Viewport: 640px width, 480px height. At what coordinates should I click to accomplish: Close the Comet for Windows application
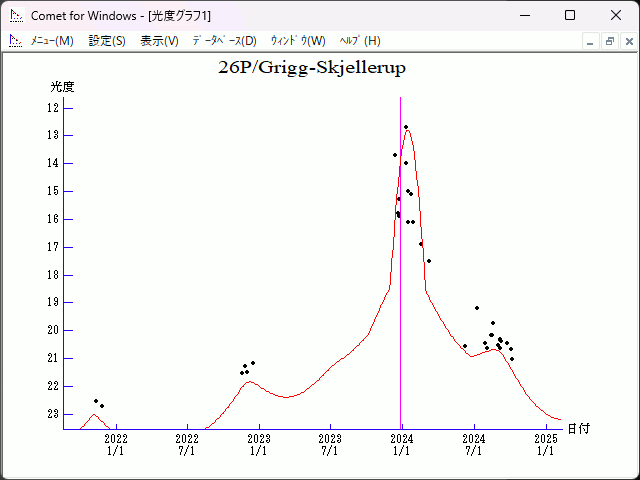click(x=616, y=16)
